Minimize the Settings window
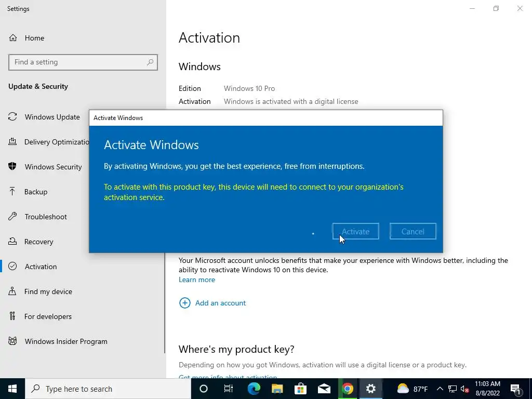 pyautogui.click(x=472, y=8)
